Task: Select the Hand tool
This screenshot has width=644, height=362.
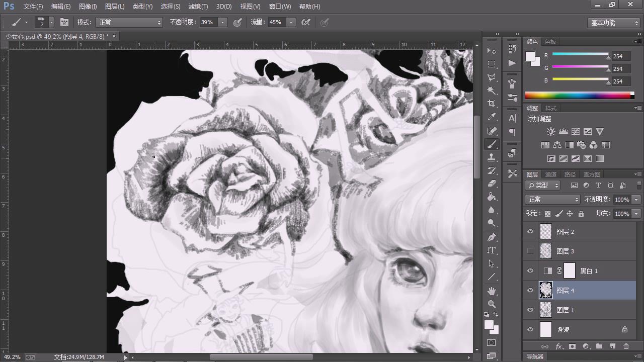Action: [492, 291]
